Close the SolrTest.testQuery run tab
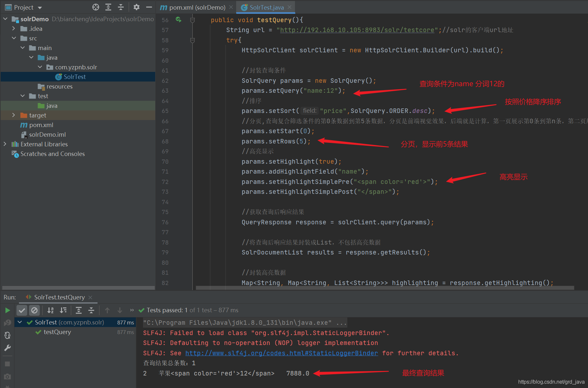Viewport: 588px width, 388px height. coord(90,297)
